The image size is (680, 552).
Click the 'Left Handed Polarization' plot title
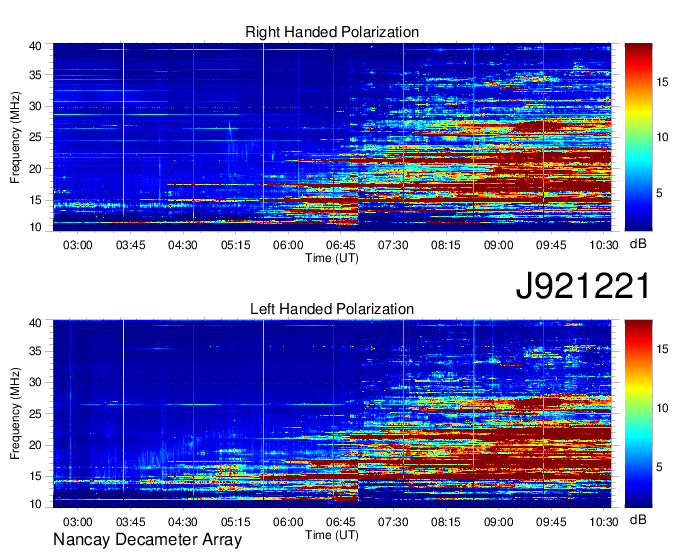[x=332, y=309]
